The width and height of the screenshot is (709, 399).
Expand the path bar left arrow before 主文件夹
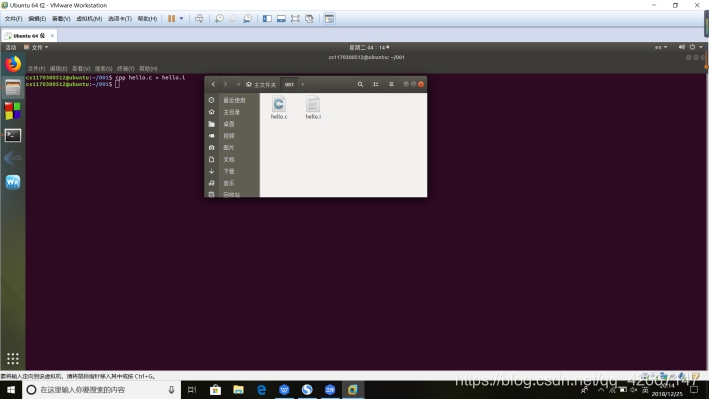(x=238, y=84)
